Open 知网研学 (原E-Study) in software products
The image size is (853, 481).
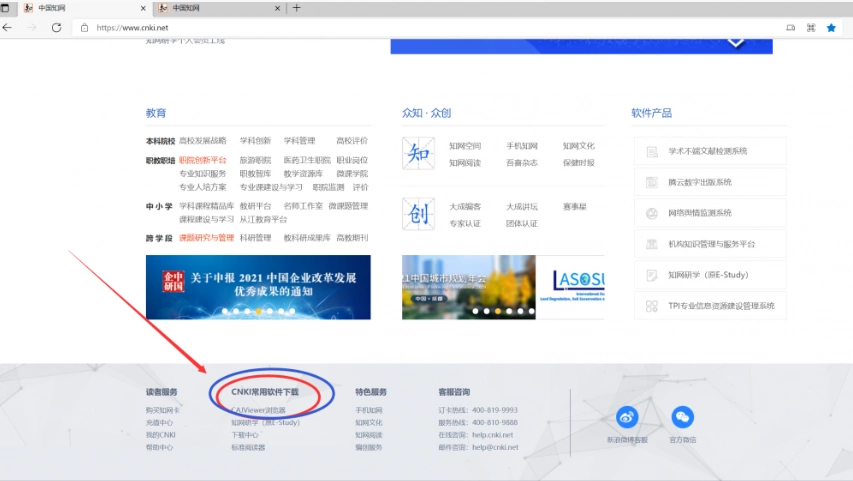[708, 275]
